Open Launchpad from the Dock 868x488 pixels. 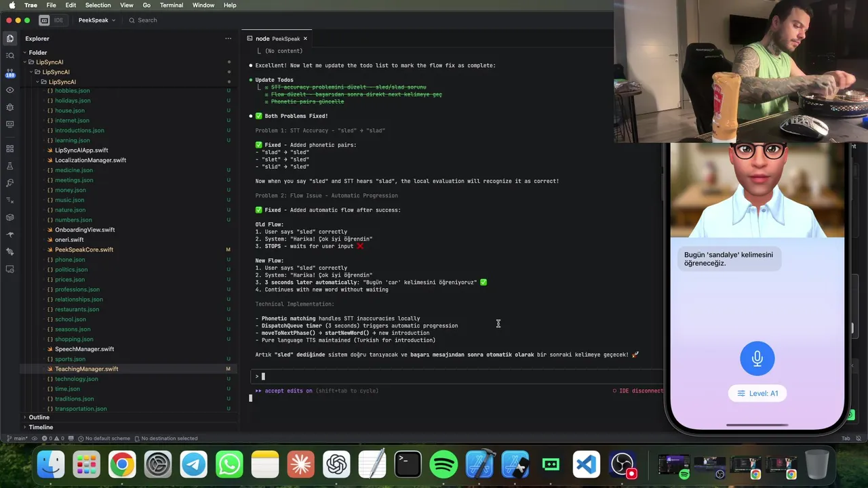[x=87, y=465]
